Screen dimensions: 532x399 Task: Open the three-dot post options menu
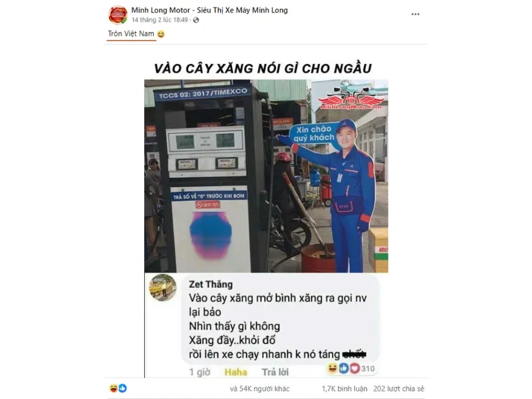point(415,14)
